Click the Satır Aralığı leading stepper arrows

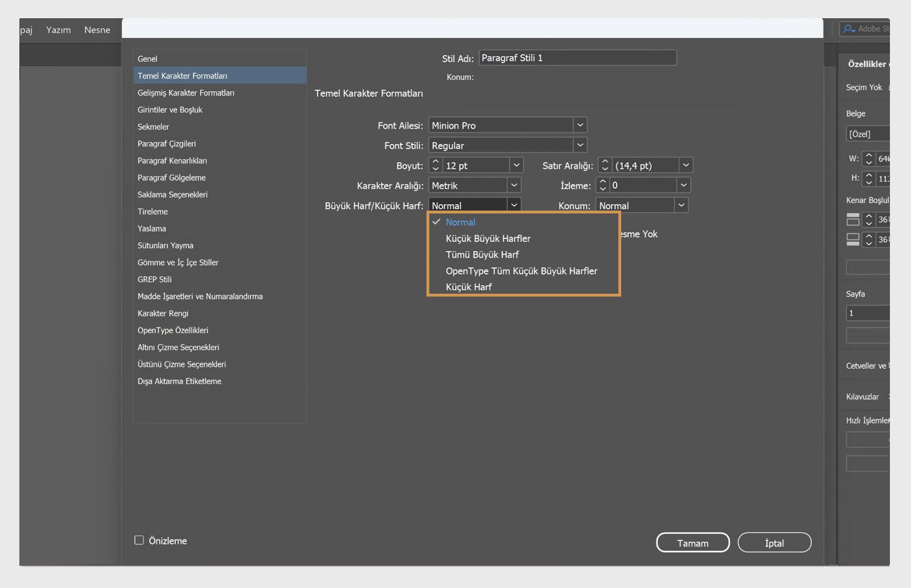pos(605,165)
